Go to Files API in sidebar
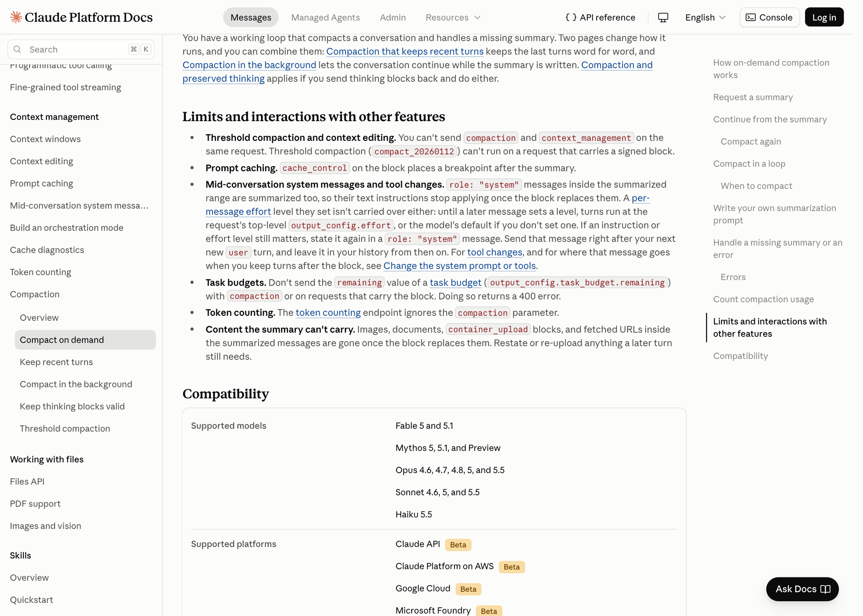The height and width of the screenshot is (616, 863). 27,481
